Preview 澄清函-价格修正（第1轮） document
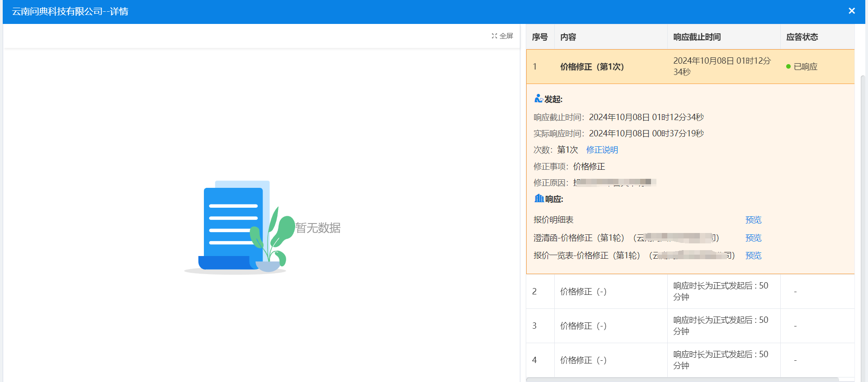Image resolution: width=868 pixels, height=382 pixels. 753,238
